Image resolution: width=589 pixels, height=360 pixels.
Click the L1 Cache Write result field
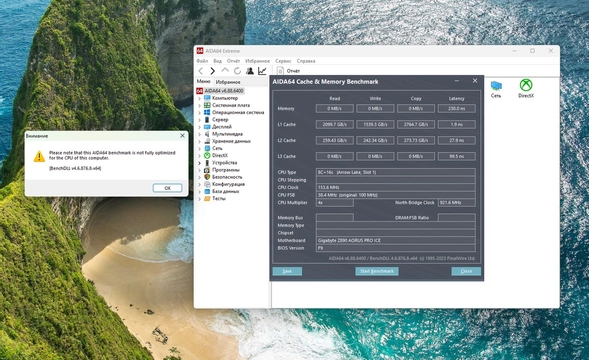[x=375, y=124]
